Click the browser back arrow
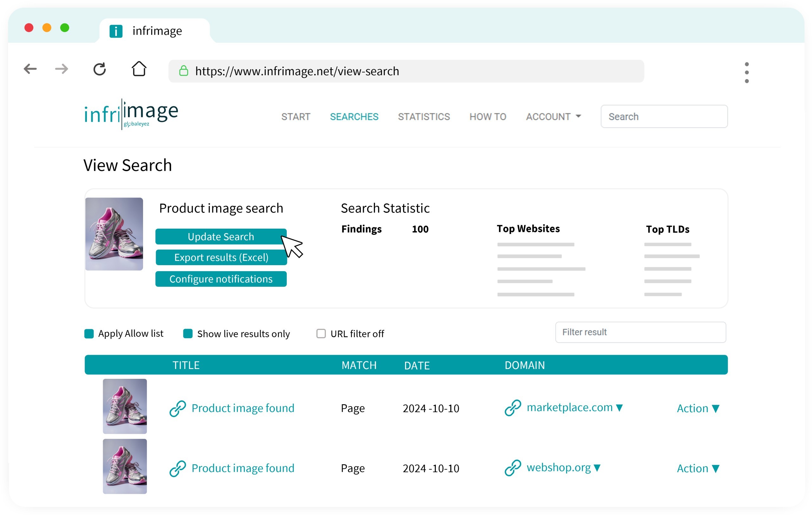This screenshot has width=812, height=516. pos(30,69)
